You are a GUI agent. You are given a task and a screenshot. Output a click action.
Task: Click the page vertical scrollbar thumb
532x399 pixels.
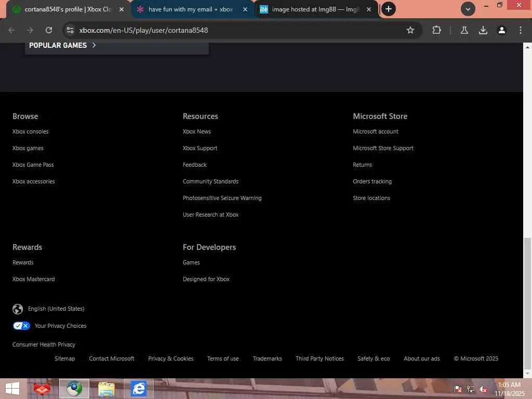point(527,303)
